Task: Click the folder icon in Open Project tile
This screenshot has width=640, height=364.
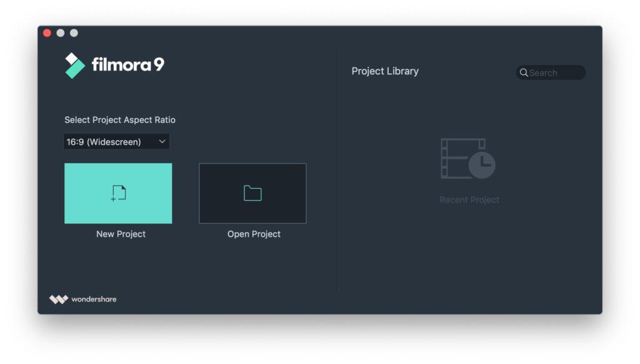Action: [x=252, y=194]
